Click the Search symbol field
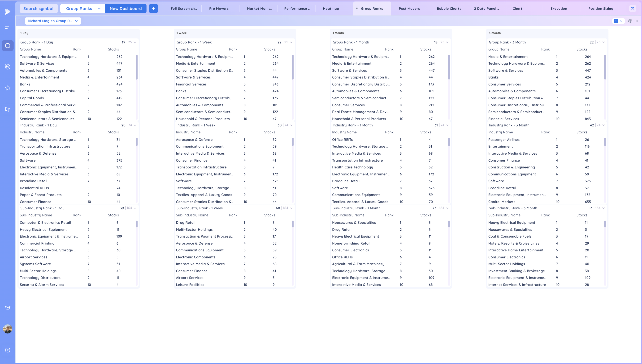 (x=39, y=8)
